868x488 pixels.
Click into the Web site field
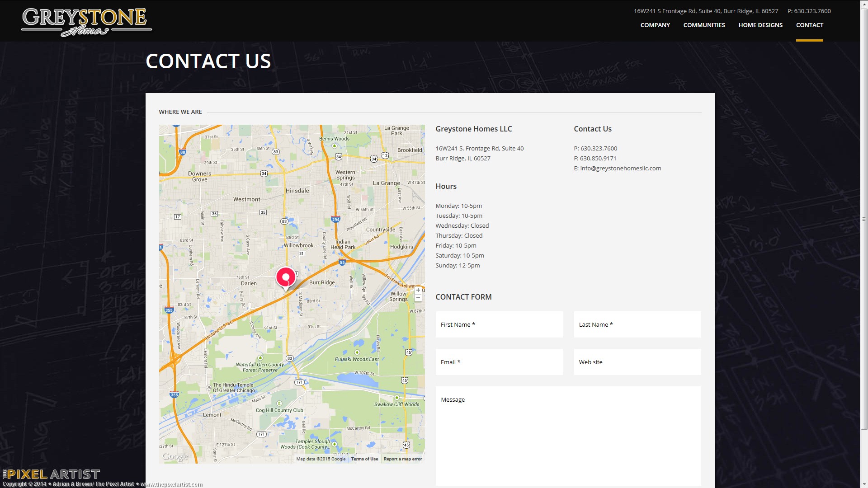coord(637,362)
